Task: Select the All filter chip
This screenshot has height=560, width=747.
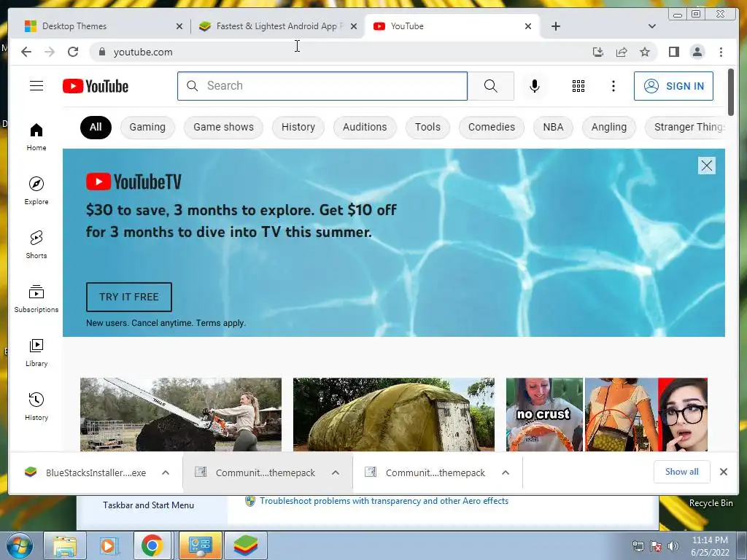Action: [96, 127]
